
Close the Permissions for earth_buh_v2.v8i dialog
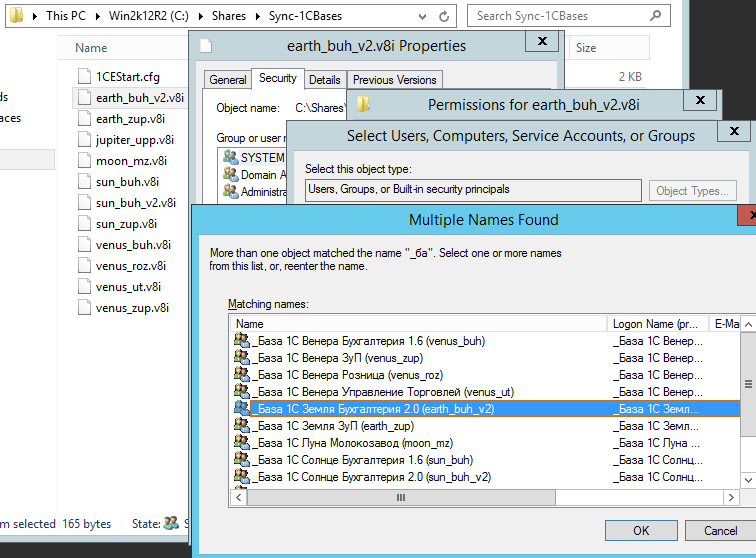(x=700, y=100)
